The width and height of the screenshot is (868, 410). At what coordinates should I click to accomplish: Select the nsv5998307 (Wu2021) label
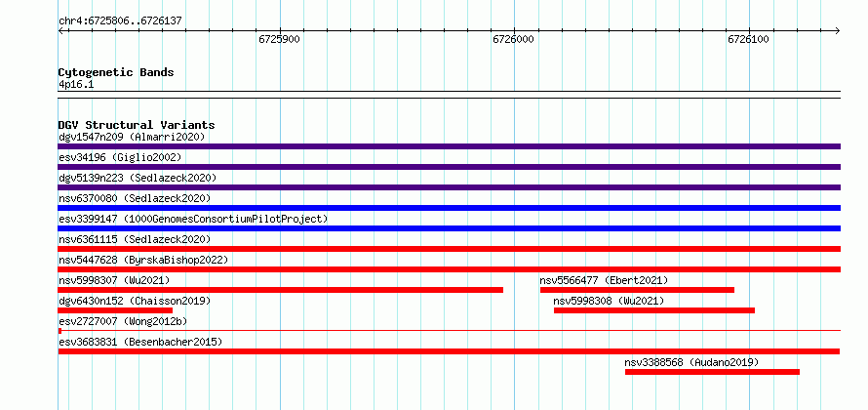click(x=114, y=280)
